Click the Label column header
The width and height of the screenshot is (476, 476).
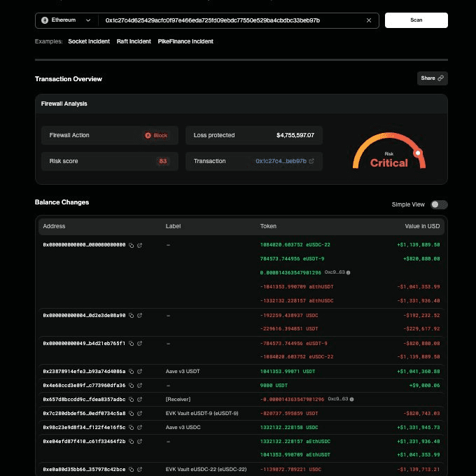click(x=173, y=226)
